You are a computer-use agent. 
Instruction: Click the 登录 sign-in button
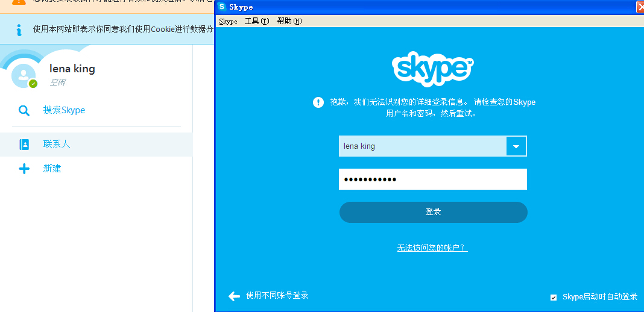click(x=433, y=212)
